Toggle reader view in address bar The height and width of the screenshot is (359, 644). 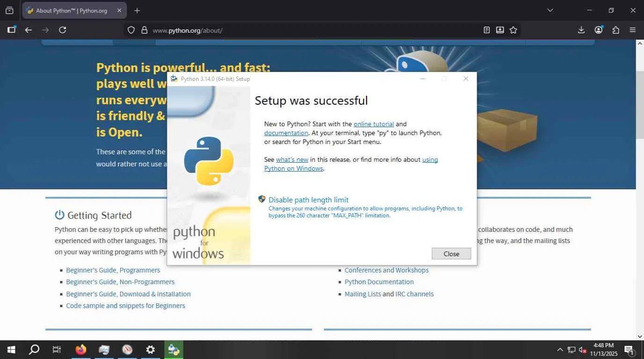tap(487, 30)
